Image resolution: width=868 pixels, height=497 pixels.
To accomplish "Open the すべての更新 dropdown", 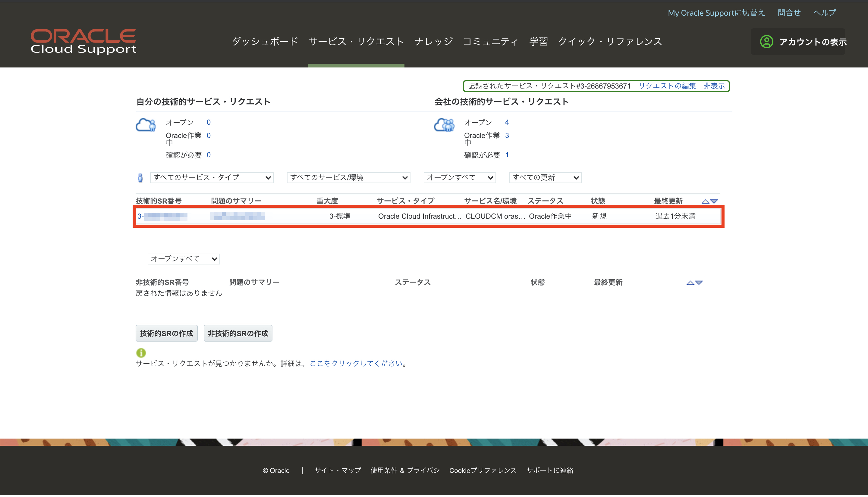I will [545, 177].
